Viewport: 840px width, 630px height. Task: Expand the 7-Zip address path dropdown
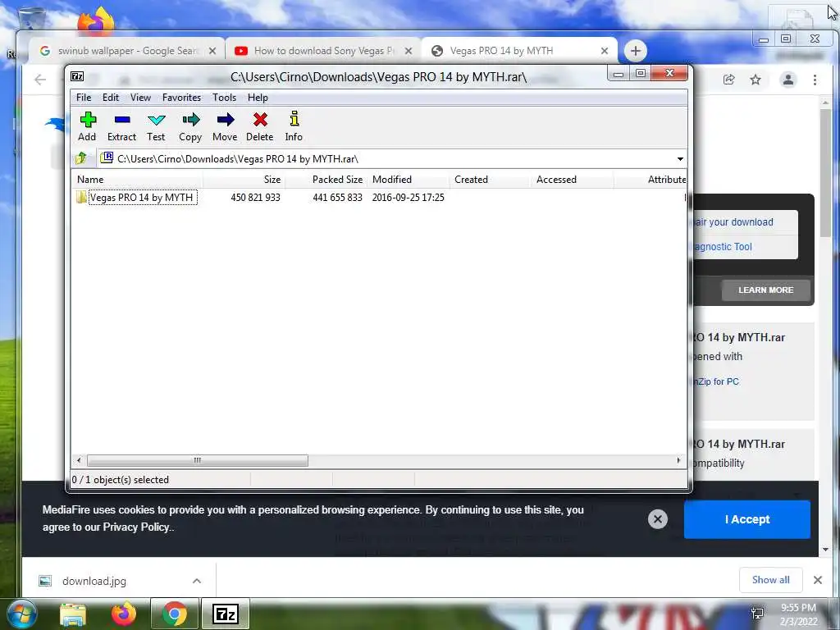(680, 158)
